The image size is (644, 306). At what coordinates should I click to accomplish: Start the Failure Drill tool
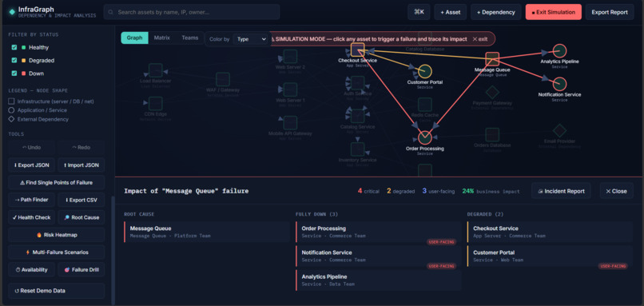pos(81,270)
